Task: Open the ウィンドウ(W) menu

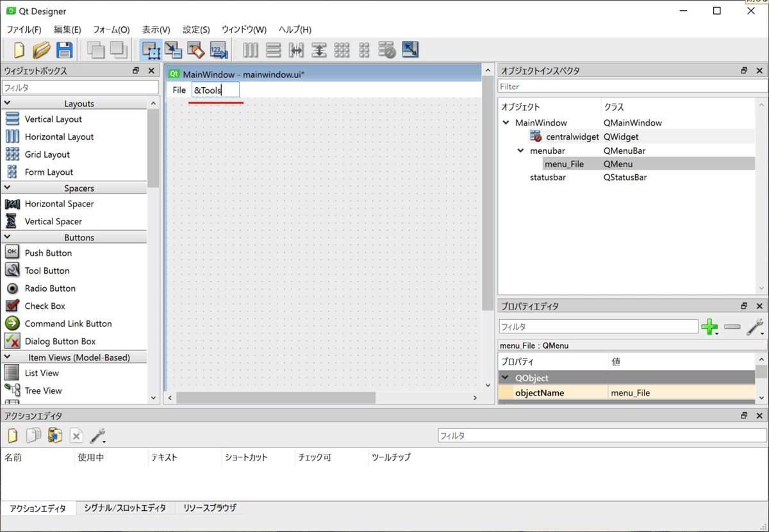Action: pos(244,29)
